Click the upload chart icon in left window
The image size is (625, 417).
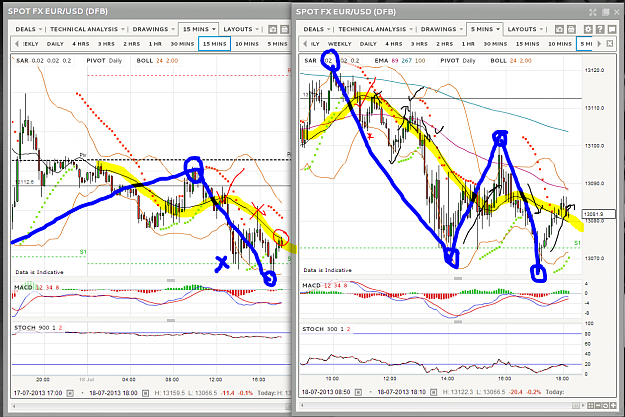[273, 29]
